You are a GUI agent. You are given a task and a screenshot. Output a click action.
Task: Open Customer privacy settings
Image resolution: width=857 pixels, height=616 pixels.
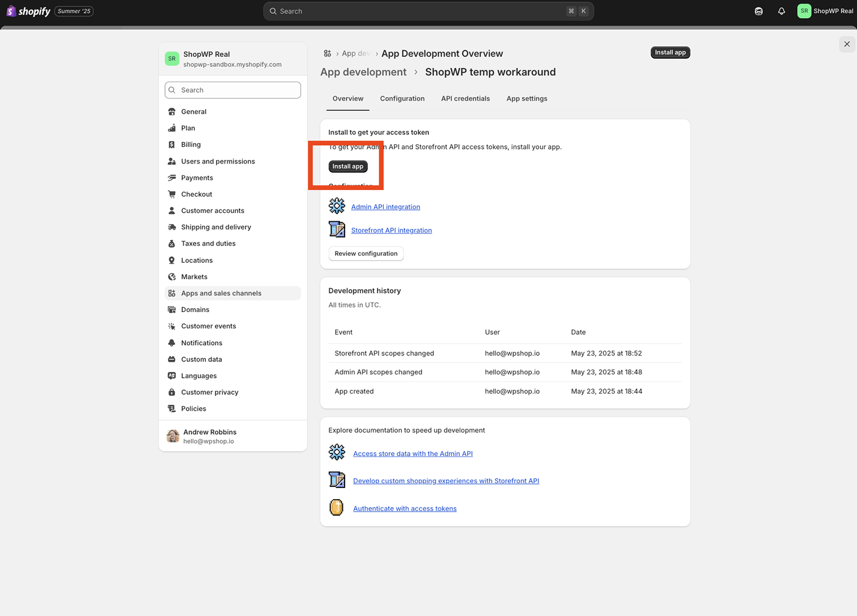pos(233,392)
